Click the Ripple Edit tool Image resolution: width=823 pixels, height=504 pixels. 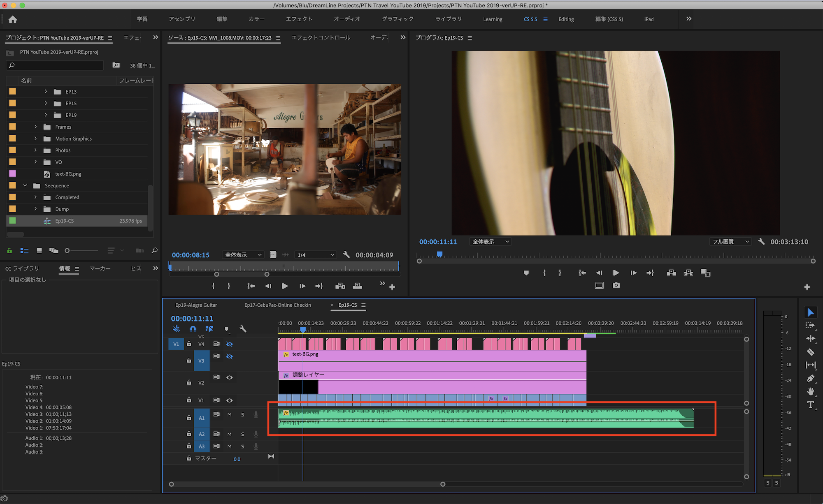(810, 338)
